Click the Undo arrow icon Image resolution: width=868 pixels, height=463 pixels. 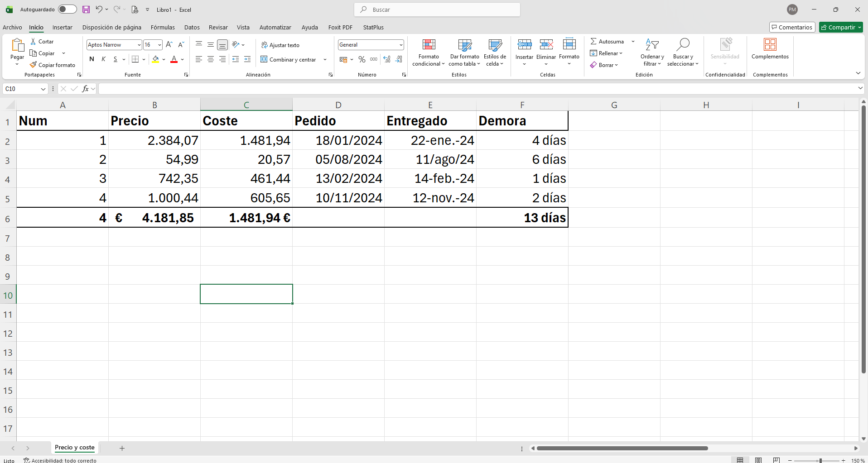click(99, 10)
